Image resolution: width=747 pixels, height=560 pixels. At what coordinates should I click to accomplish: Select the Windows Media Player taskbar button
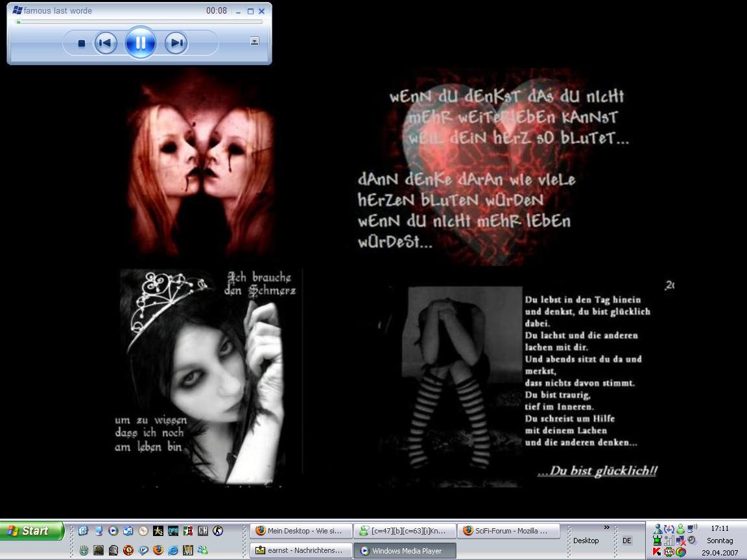tap(405, 550)
